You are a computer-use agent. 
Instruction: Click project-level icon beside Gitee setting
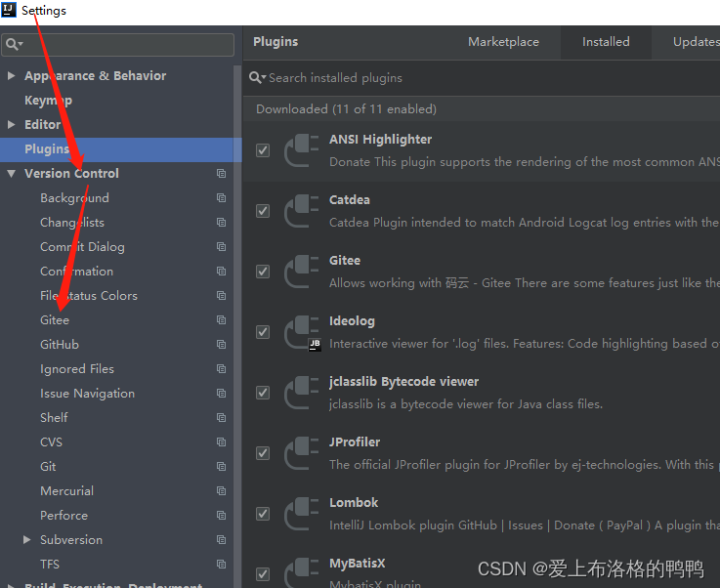click(x=222, y=320)
